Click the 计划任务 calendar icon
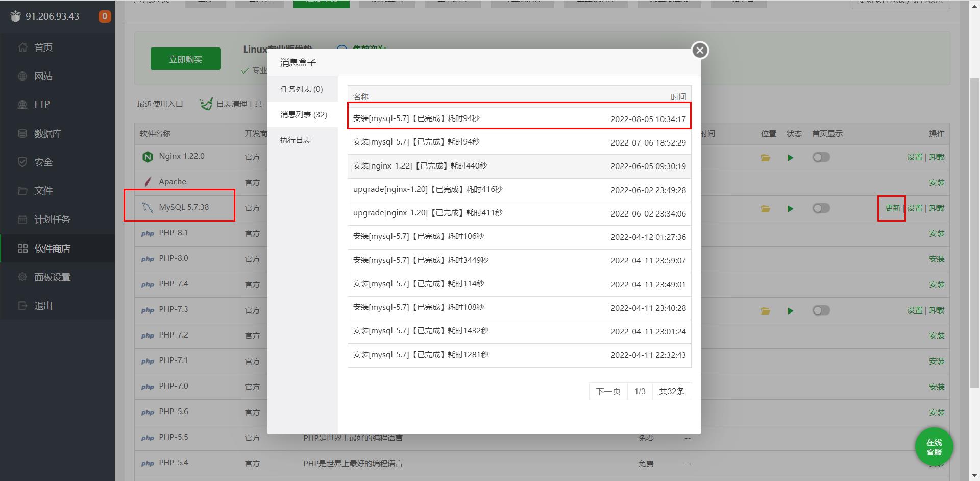Screen dimensions: 980x481 (x=22, y=220)
